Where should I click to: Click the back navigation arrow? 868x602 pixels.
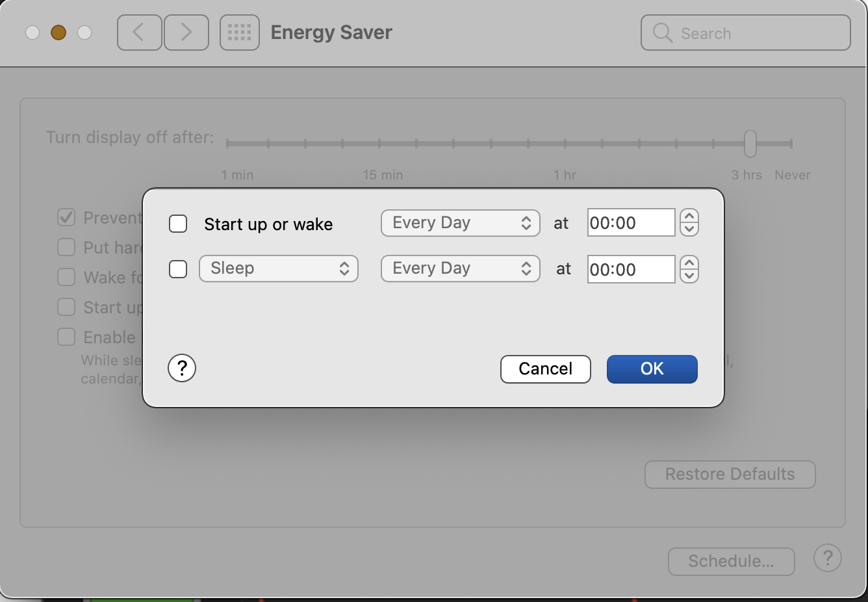[x=139, y=33]
